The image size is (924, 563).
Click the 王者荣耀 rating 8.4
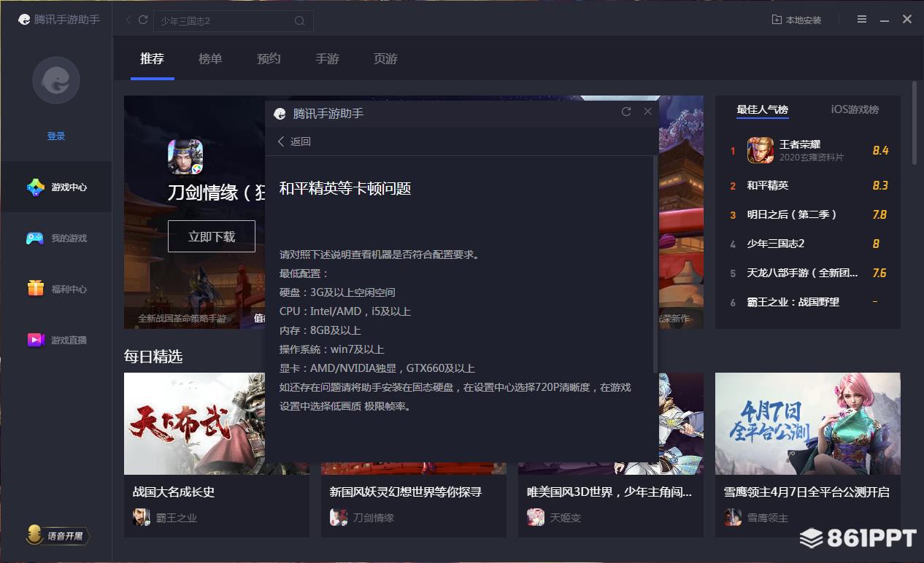880,150
